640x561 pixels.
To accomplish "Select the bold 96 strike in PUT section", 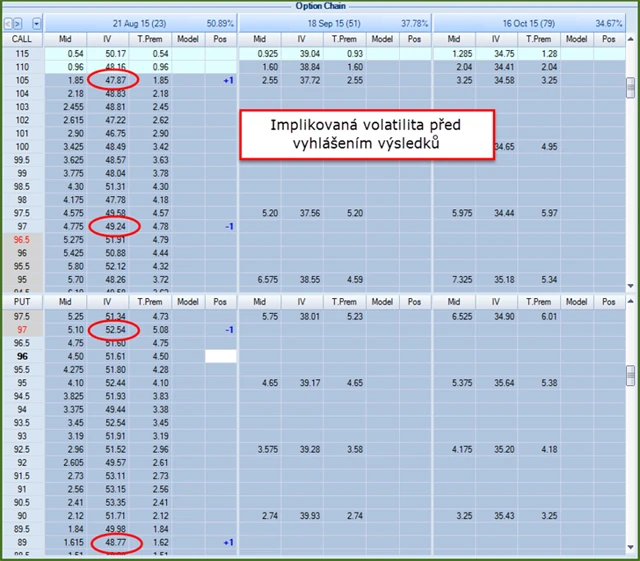I will click(x=22, y=356).
